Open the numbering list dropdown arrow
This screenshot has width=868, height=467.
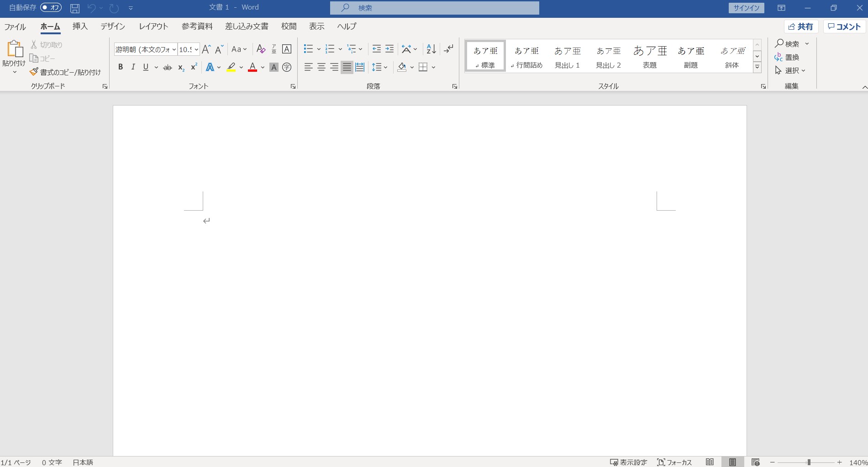click(340, 49)
